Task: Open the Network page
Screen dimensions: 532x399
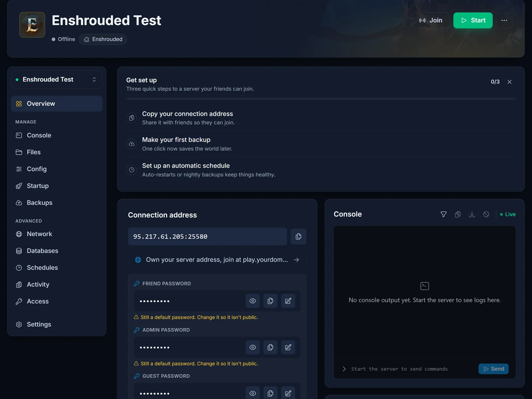Action: [x=57, y=234]
